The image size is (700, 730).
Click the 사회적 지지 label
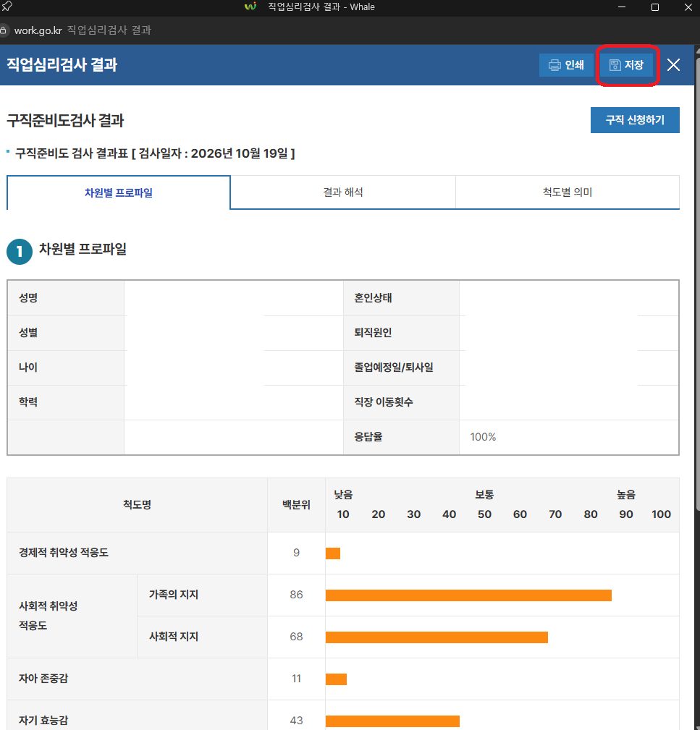174,637
